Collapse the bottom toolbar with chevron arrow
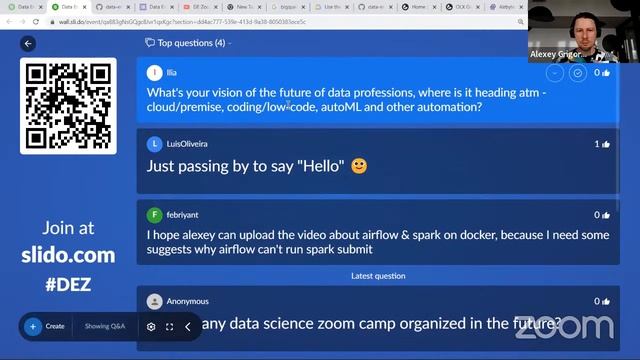This screenshot has width=640, height=360. [x=188, y=327]
